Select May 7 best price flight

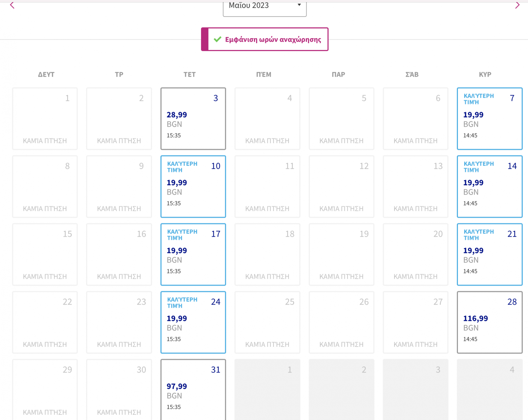489,119
